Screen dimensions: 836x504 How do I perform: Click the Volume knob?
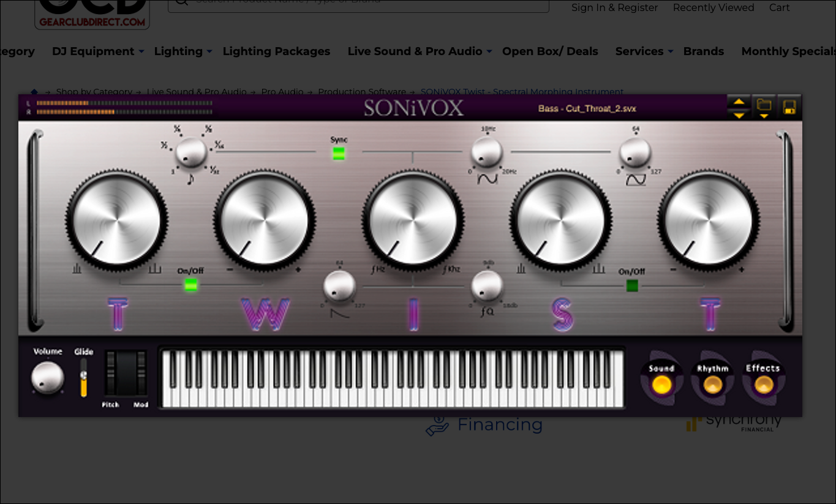tap(48, 378)
